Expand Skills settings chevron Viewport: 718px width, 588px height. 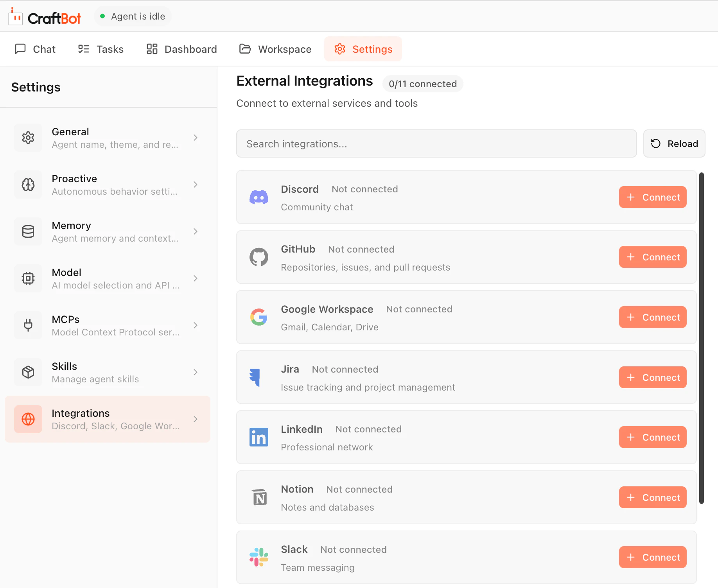click(196, 372)
